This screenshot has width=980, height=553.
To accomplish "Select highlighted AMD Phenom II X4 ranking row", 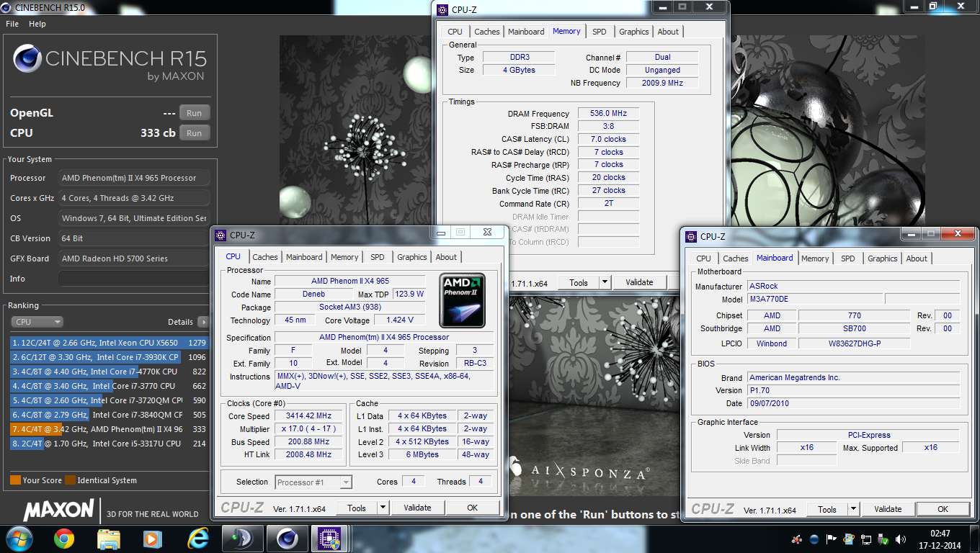I will click(x=109, y=429).
